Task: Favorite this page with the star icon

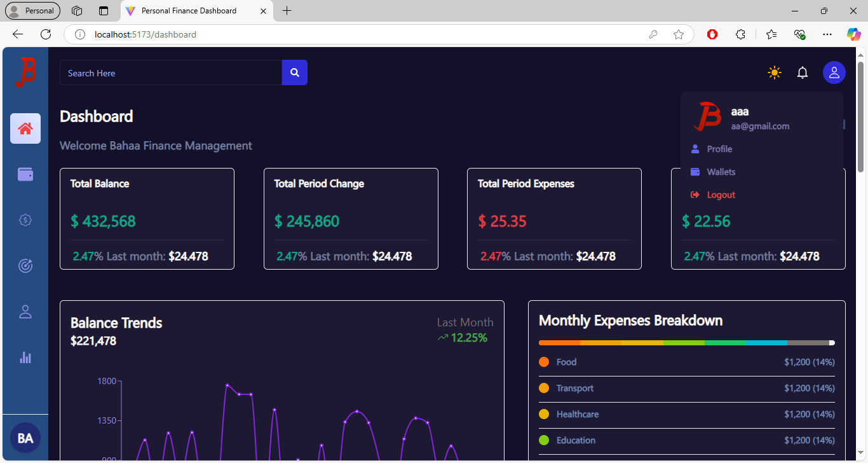Action: click(679, 34)
